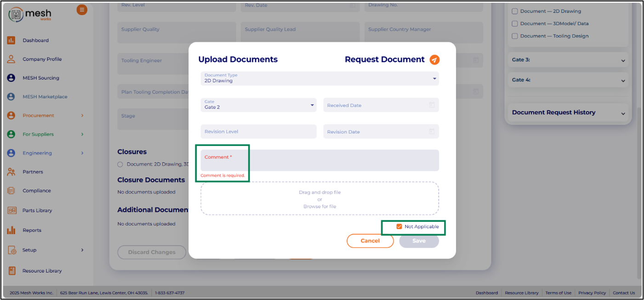644x300 pixels.
Task: Open the Procurement menu in sidebar
Action: click(39, 116)
